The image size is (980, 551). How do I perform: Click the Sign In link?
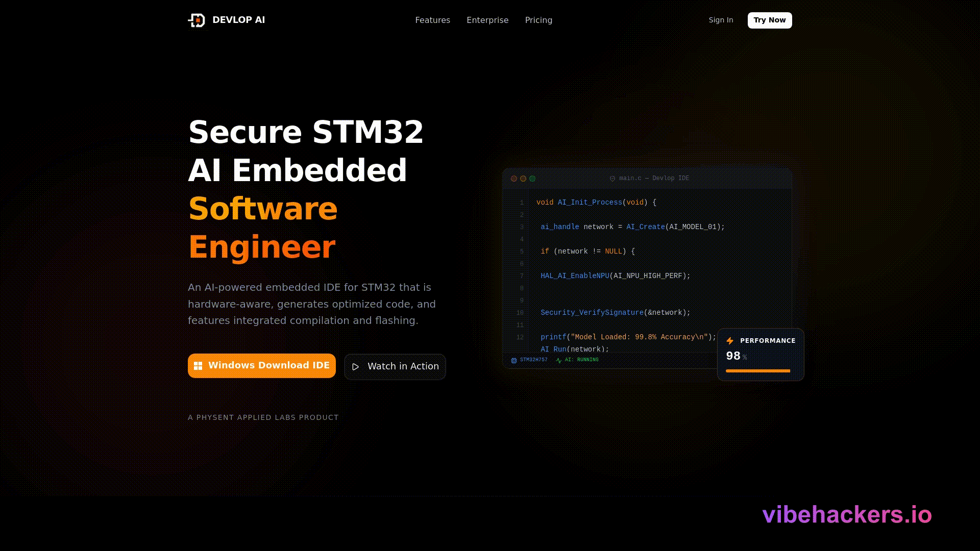721,20
